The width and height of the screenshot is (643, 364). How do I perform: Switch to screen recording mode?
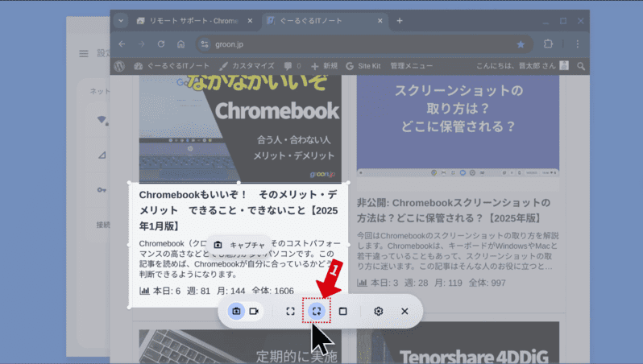pos(255,311)
